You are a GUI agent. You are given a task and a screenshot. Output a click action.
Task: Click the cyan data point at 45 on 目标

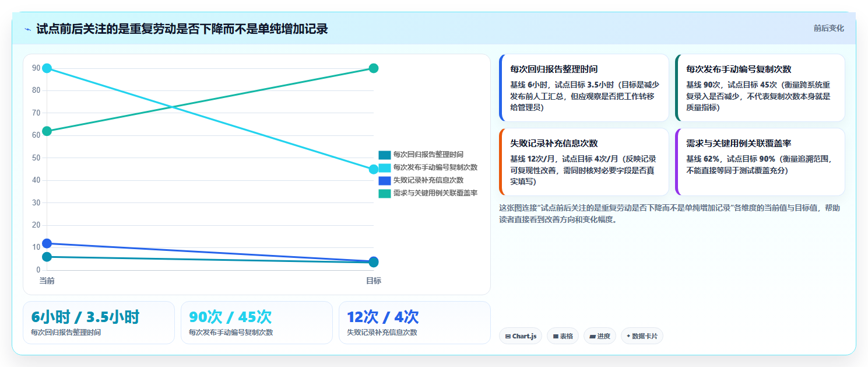374,169
